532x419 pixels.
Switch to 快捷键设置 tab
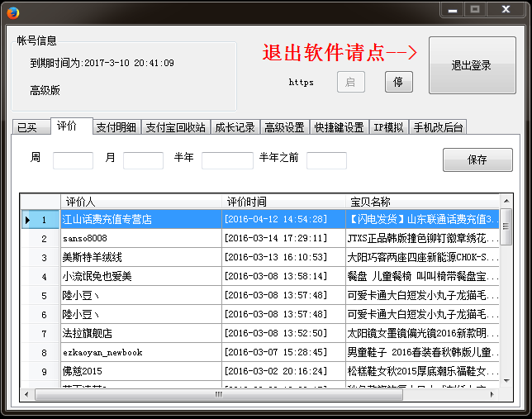pos(339,127)
